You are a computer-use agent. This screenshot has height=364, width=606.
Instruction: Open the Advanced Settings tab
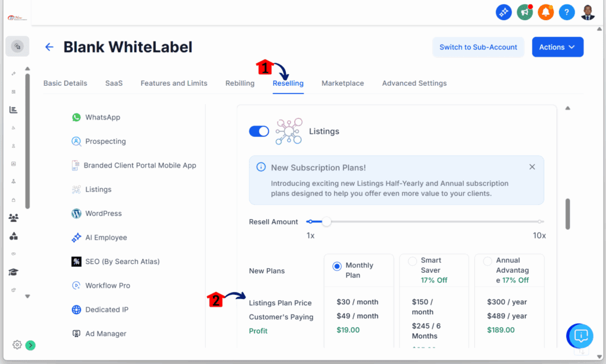tap(414, 83)
